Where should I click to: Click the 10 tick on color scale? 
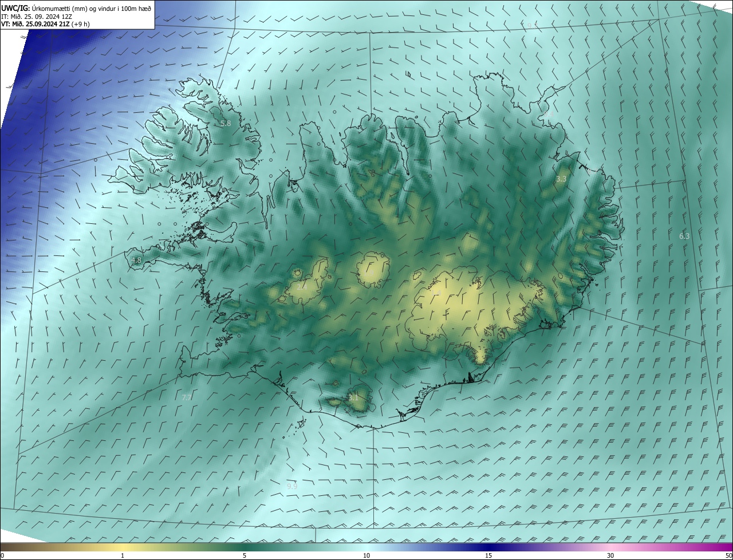(366, 555)
